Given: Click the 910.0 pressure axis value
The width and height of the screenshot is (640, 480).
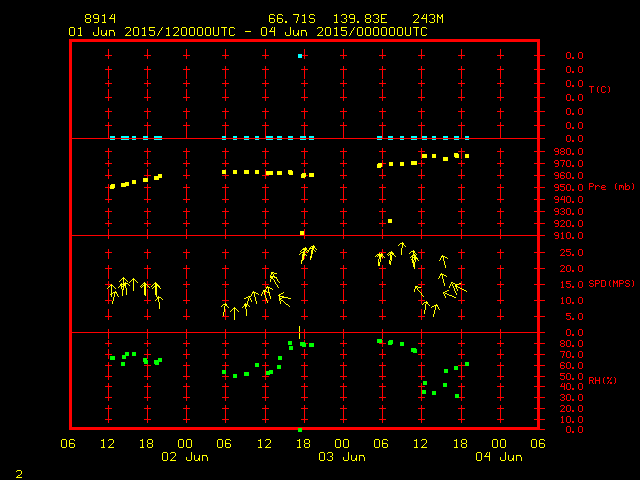Looking at the screenshot, I should point(568,236).
